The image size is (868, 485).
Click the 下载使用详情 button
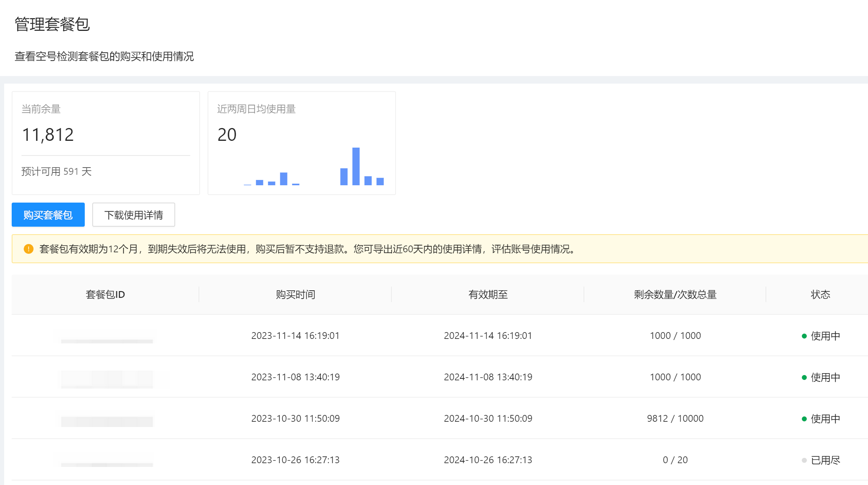tap(133, 214)
